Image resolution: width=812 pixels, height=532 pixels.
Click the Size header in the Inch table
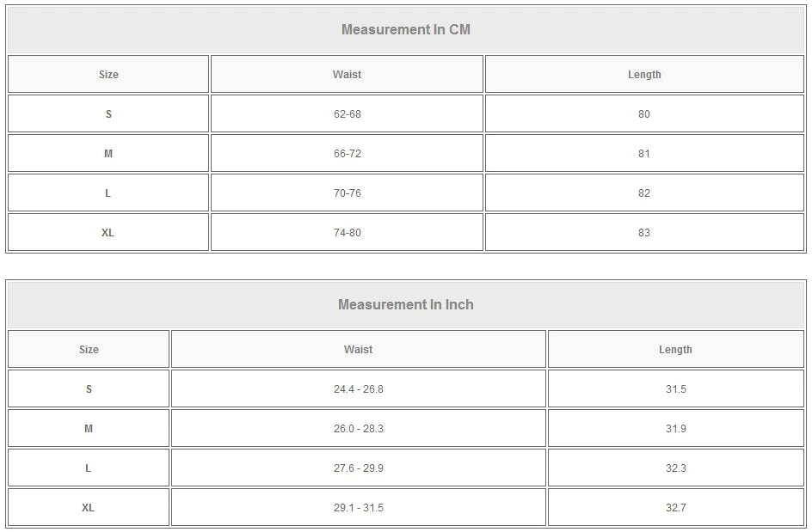coord(89,350)
